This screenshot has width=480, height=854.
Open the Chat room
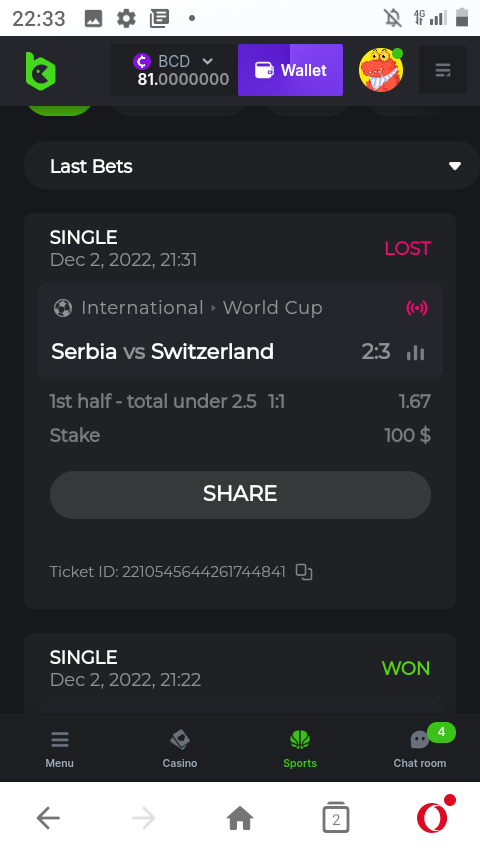(x=420, y=749)
